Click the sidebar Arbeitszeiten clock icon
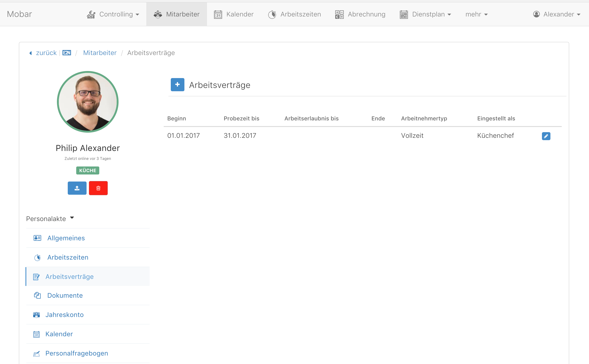The image size is (589, 364). pos(37,257)
